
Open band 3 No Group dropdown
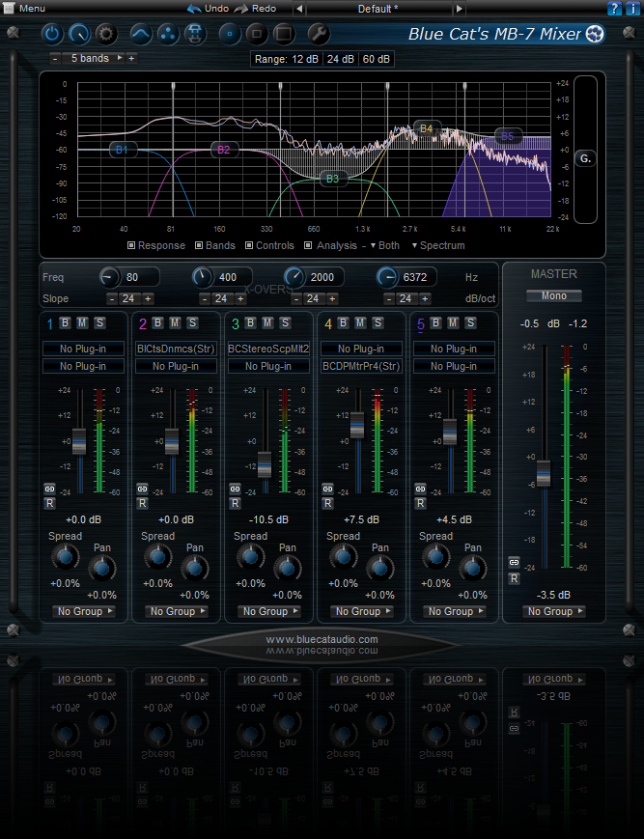coord(269,611)
